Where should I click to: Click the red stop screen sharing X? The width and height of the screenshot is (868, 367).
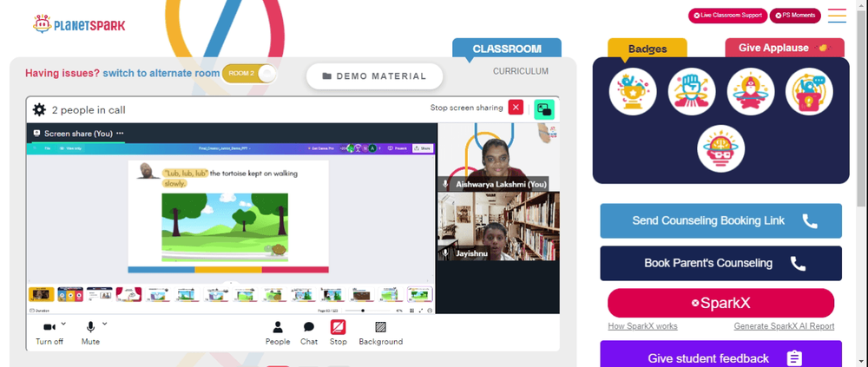click(516, 108)
